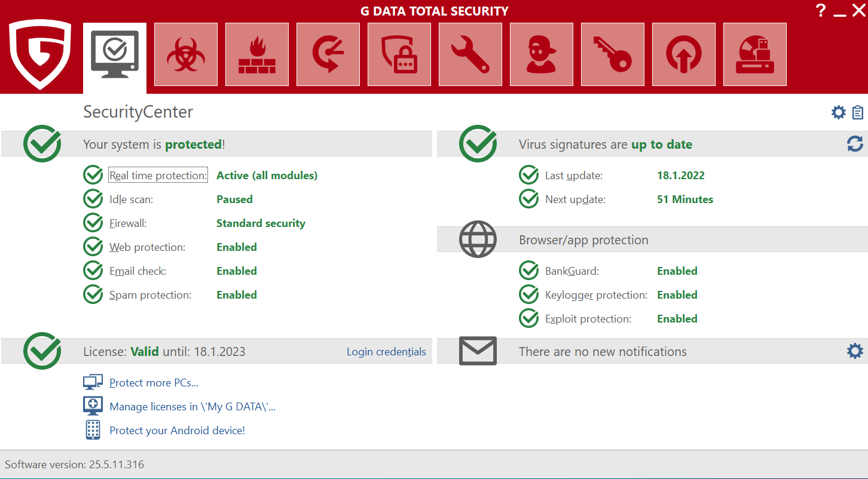Click the License valid large checkmark
This screenshot has height=479, width=868.
tap(42, 351)
